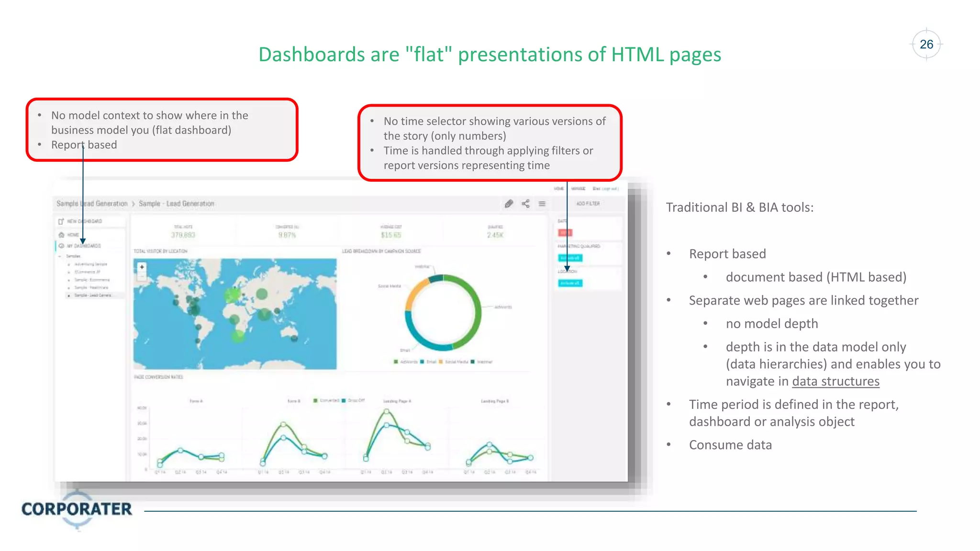Screen dimensions: 980x551
Task: Collapse the Samples tree group
Action: click(x=60, y=256)
